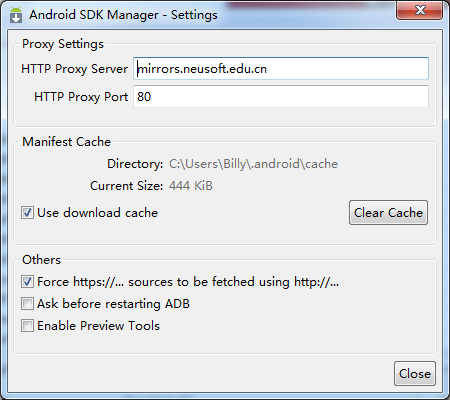Click the HTTP Proxy Server label
The width and height of the screenshot is (450, 400).
(74, 69)
